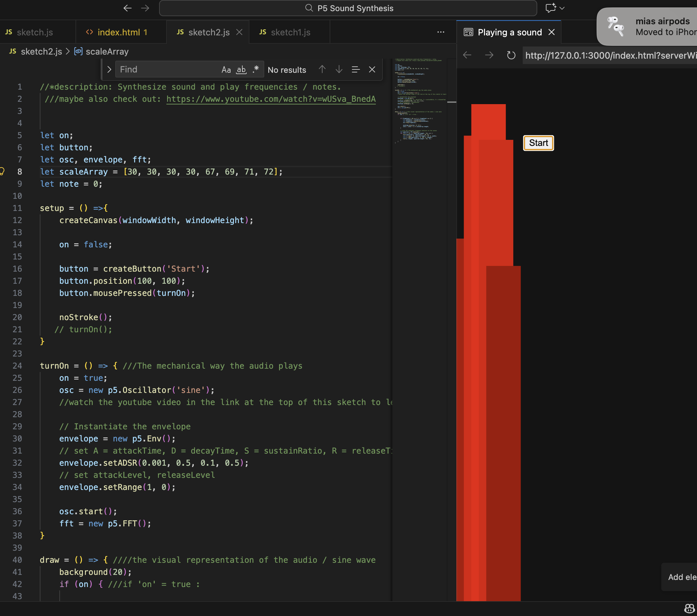Switch to the sketch1.js tab
The width and height of the screenshot is (697, 616).
290,32
